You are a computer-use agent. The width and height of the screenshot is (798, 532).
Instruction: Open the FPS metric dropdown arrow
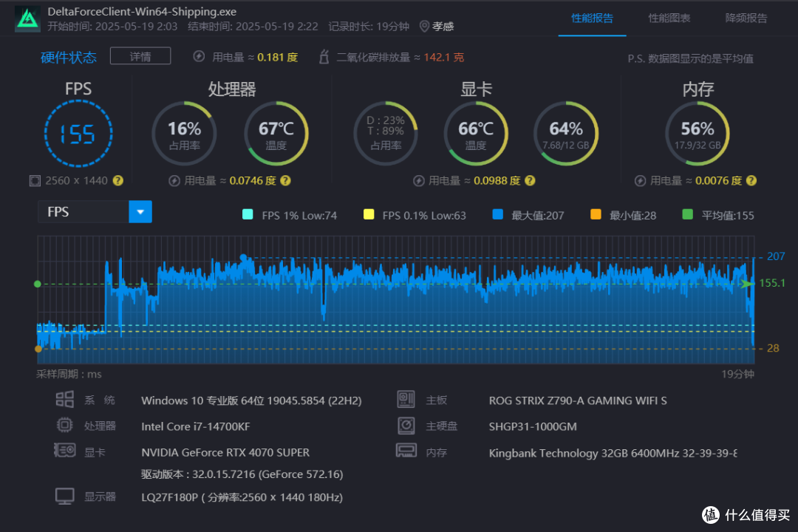[140, 212]
